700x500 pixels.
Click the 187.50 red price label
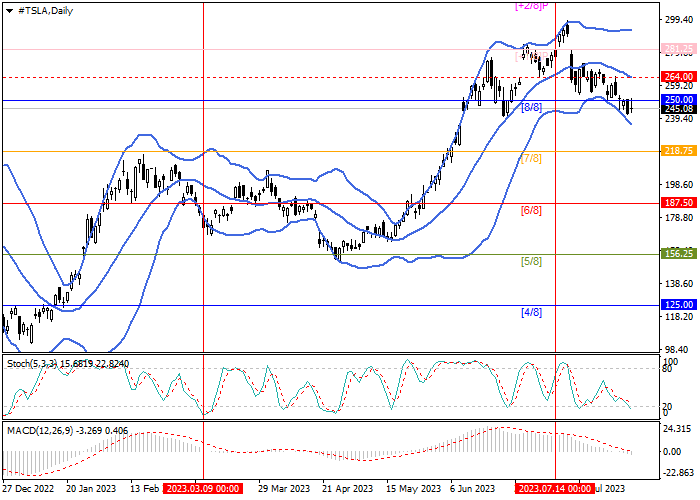coord(679,203)
